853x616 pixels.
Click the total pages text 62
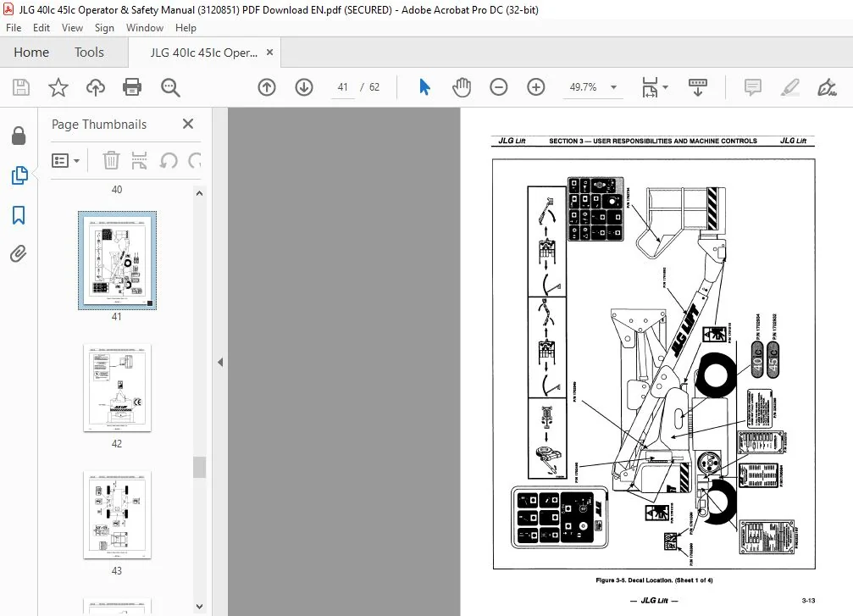click(x=374, y=87)
